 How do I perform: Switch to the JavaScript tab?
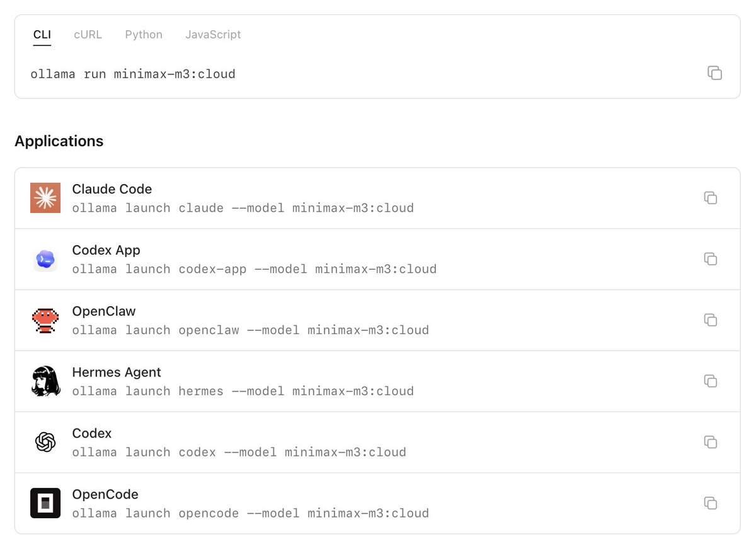213,35
